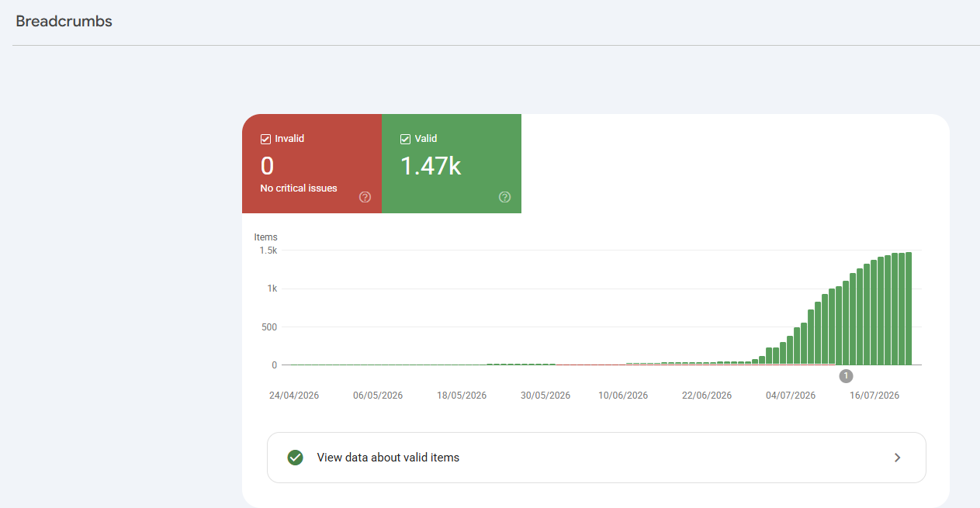Toggle the Valid checkbox

(x=405, y=140)
